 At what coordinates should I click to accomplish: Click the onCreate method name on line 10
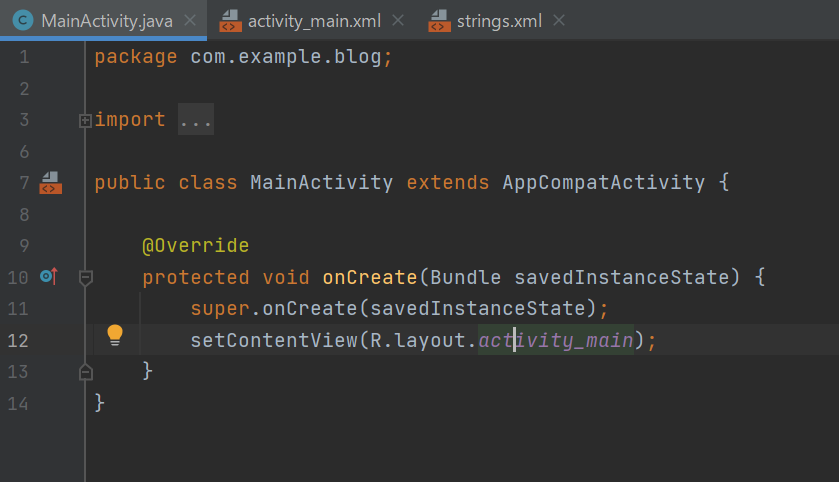[370, 277]
